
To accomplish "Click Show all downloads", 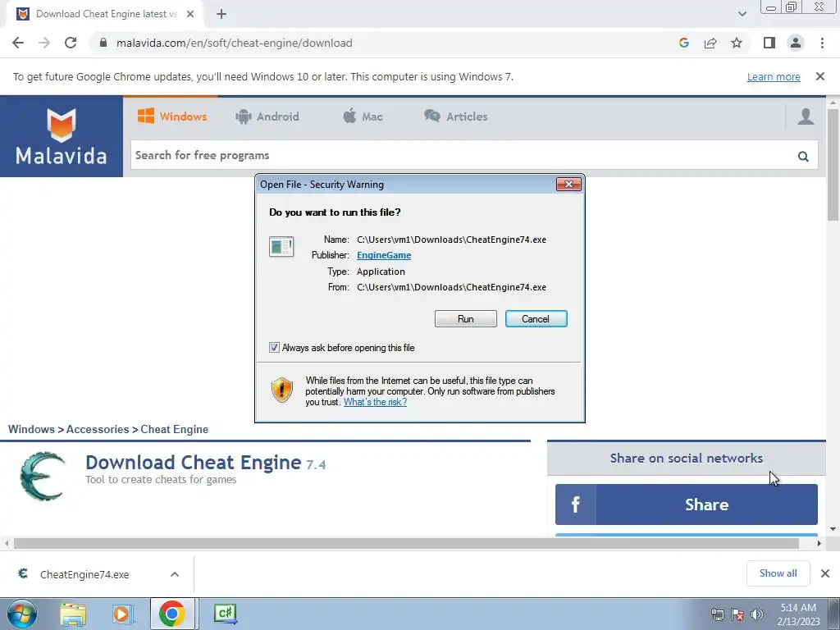I will coord(778,573).
